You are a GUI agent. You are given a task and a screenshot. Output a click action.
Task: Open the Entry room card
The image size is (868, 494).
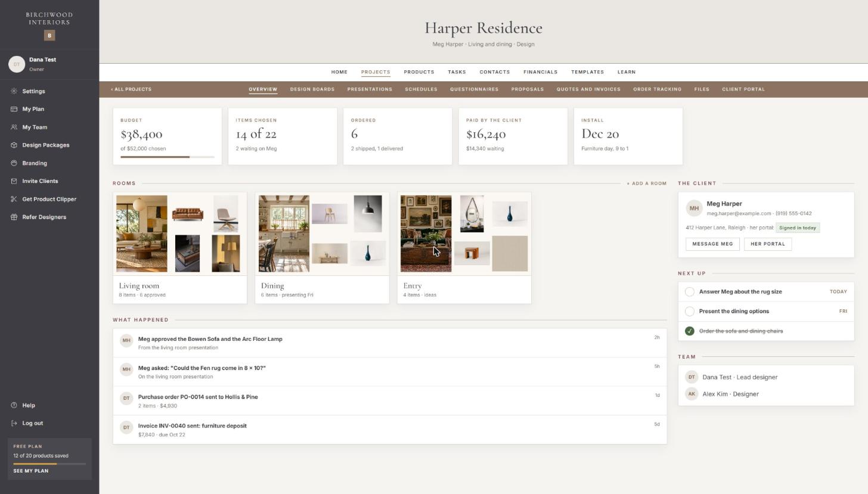pos(464,248)
